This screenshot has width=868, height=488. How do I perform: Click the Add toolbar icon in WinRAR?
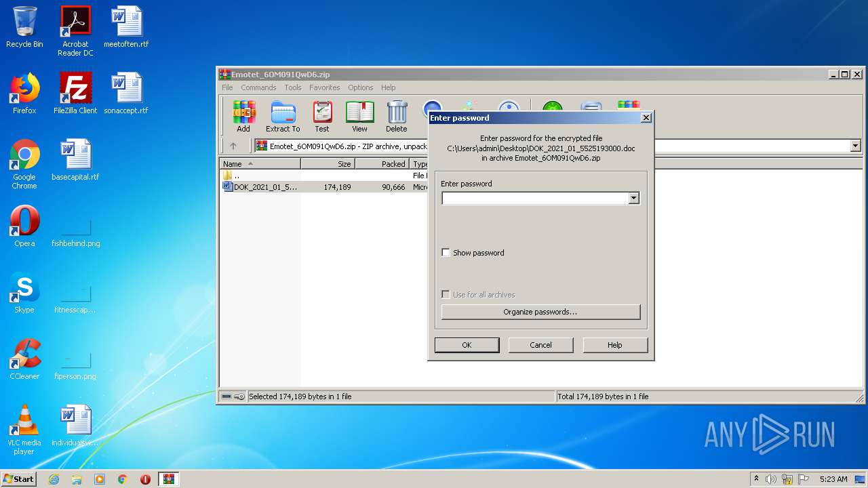pyautogui.click(x=243, y=117)
